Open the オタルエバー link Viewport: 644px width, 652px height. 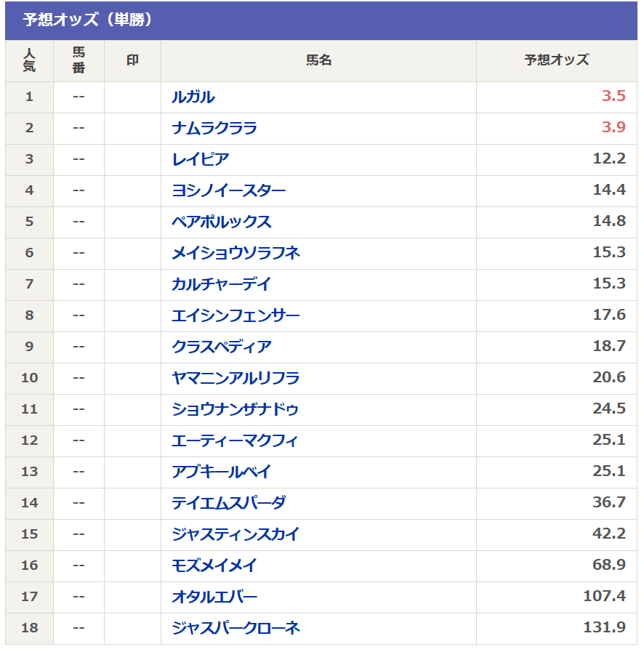pos(214,597)
